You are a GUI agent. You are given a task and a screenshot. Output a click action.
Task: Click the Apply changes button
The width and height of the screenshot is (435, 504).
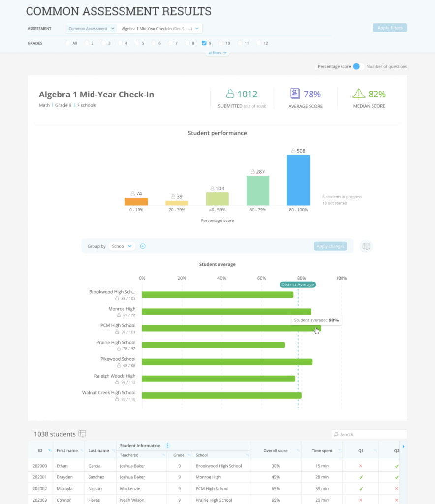point(331,246)
